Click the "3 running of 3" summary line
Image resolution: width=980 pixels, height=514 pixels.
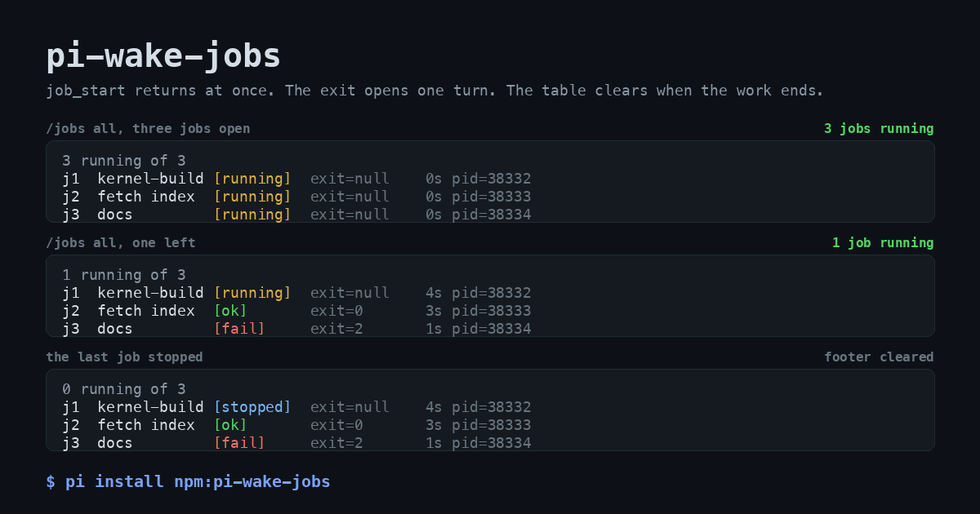click(124, 161)
